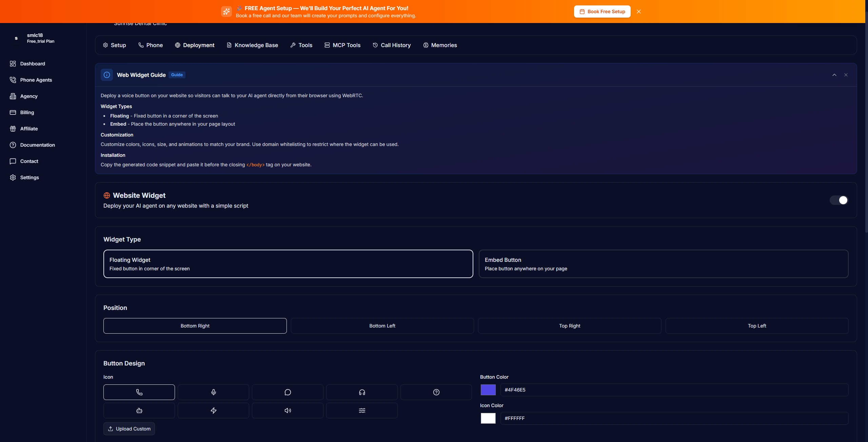Select the question mark icon
The width and height of the screenshot is (868, 442).
point(436,392)
